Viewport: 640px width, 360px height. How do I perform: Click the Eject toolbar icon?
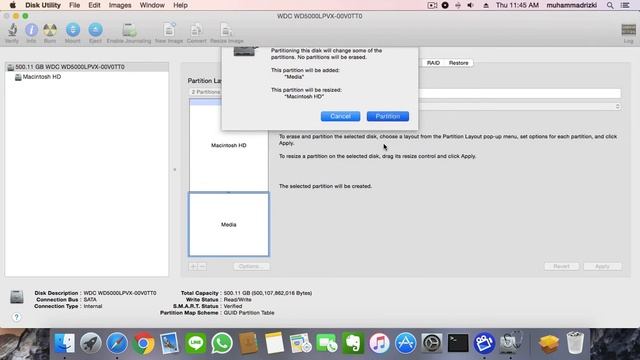(x=95, y=33)
